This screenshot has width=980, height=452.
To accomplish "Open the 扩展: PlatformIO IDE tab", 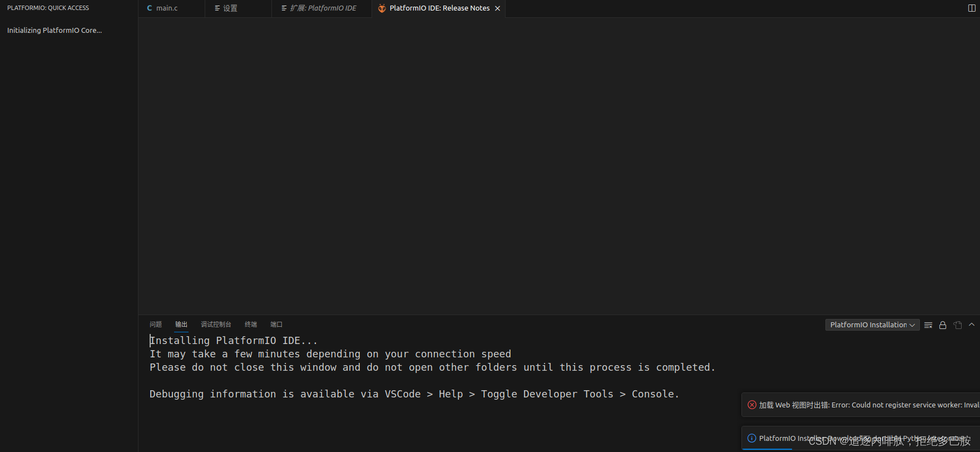I will pos(321,8).
